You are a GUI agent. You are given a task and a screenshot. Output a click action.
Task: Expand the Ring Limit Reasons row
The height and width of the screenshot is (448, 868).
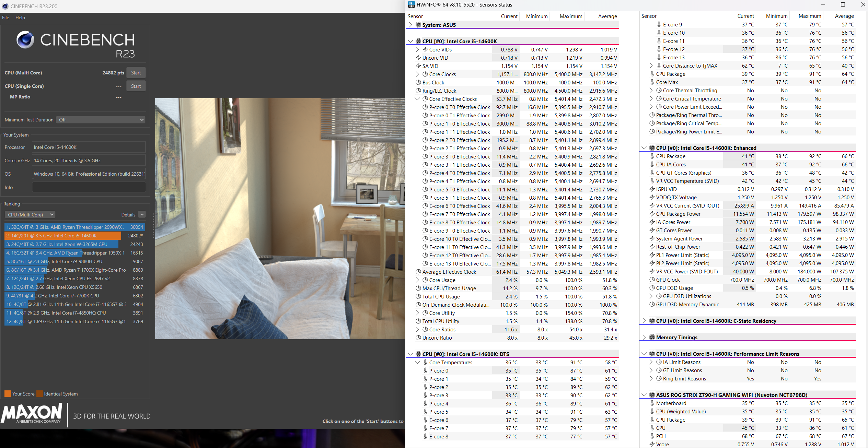(651, 378)
